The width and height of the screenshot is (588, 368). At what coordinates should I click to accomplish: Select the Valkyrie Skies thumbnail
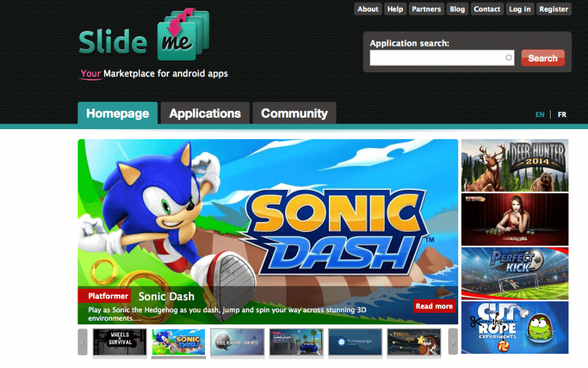pyautogui.click(x=237, y=342)
